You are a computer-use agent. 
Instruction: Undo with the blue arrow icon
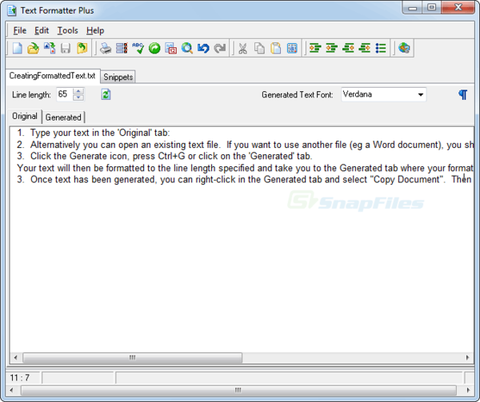pos(203,48)
